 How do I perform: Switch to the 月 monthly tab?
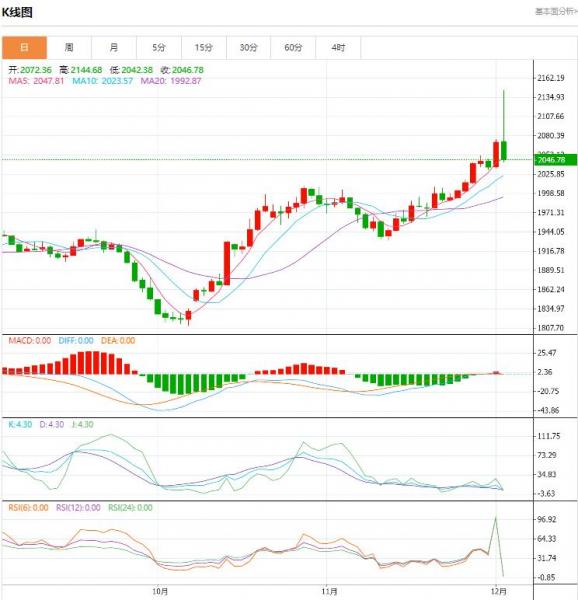point(114,47)
